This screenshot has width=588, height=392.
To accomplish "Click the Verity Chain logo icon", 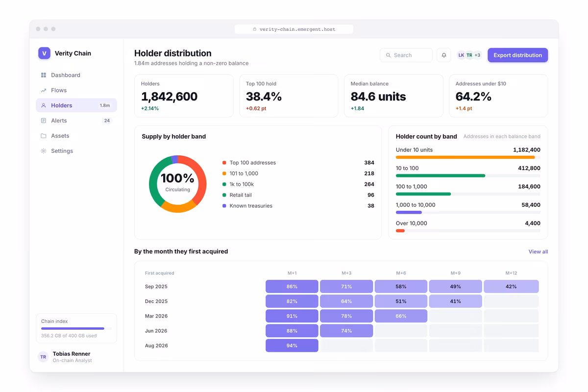I will [44, 53].
